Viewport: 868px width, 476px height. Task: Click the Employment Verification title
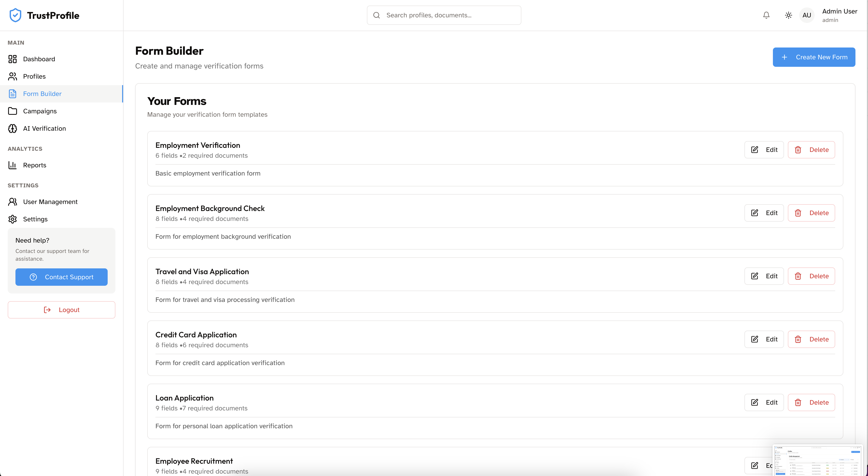[198, 145]
